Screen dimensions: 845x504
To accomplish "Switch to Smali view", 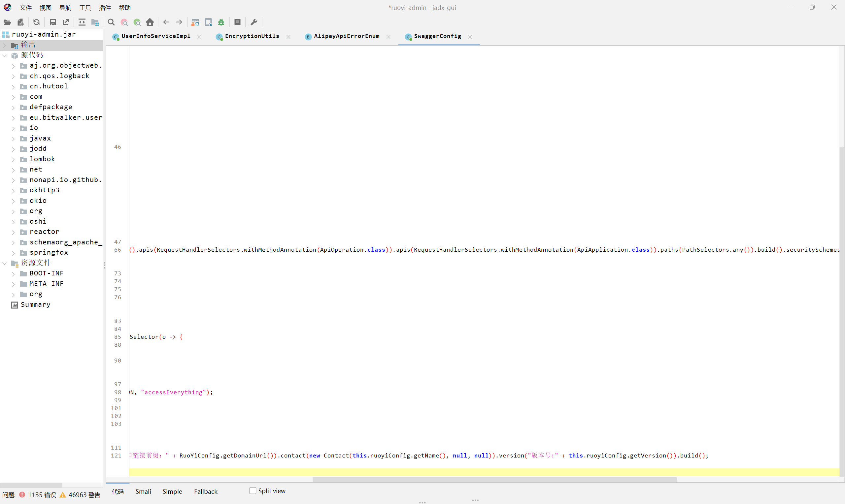I will (x=143, y=491).
